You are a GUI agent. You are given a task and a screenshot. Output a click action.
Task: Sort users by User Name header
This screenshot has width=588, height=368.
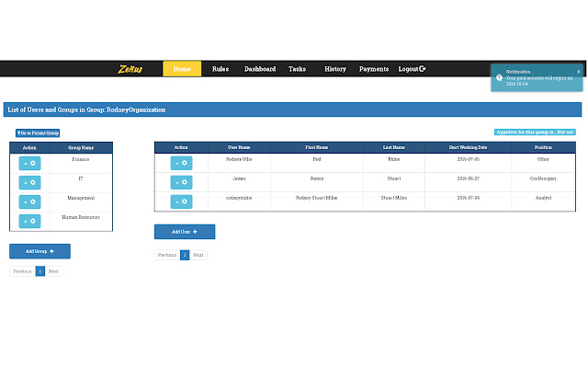click(239, 147)
